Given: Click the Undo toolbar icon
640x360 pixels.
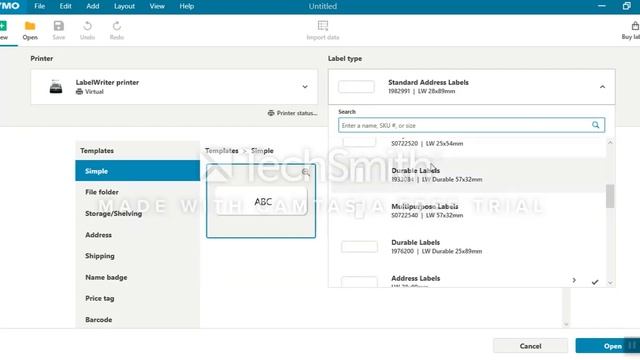Looking at the screenshot, I should (x=87, y=26).
